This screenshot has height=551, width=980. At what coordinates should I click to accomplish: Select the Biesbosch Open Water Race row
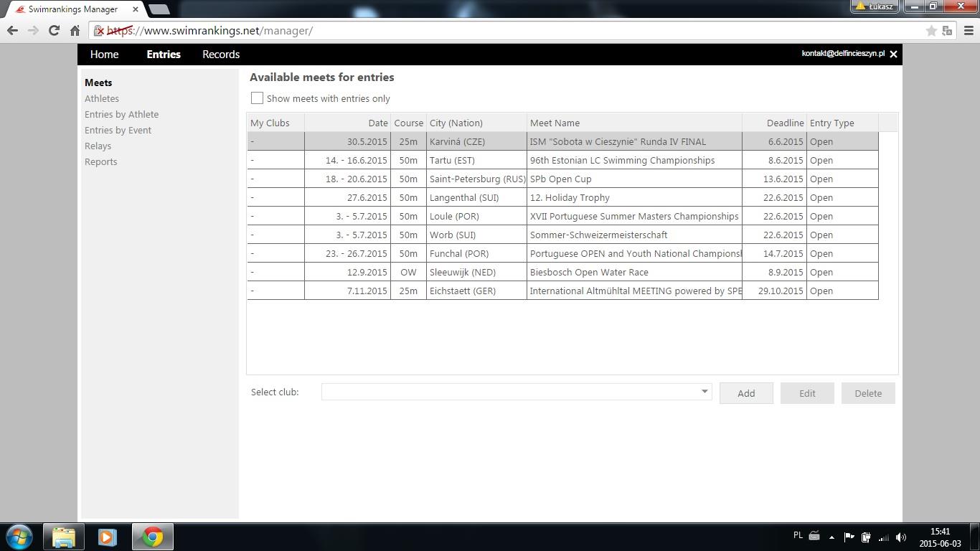point(562,272)
